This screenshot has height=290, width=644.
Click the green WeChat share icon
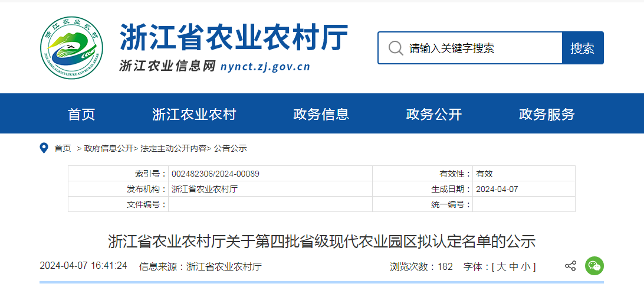tap(594, 266)
